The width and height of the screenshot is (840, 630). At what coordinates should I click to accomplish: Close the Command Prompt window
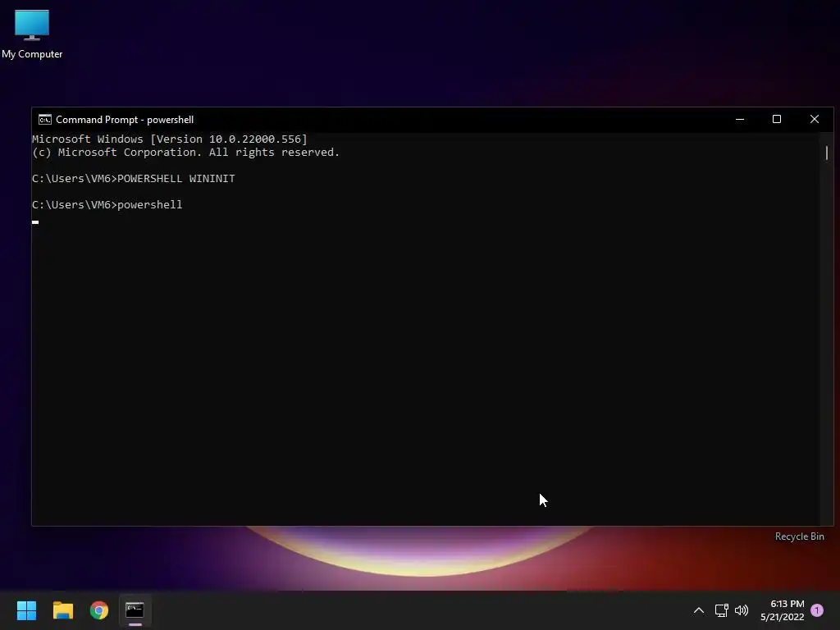point(815,120)
